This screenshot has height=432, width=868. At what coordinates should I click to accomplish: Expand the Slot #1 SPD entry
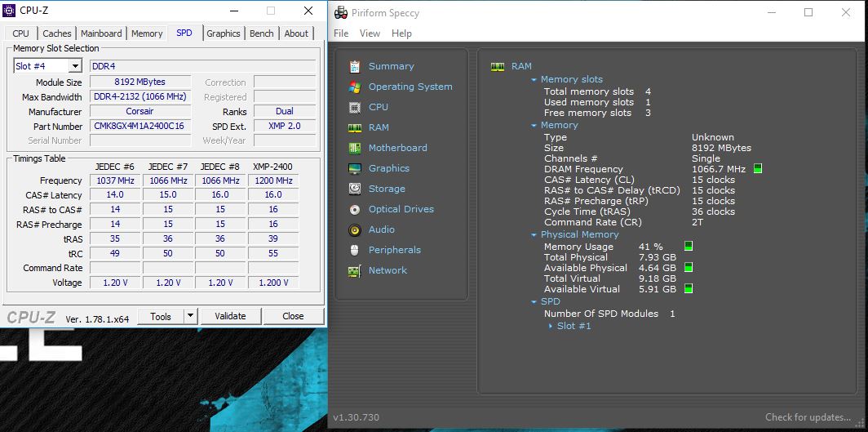tap(551, 326)
